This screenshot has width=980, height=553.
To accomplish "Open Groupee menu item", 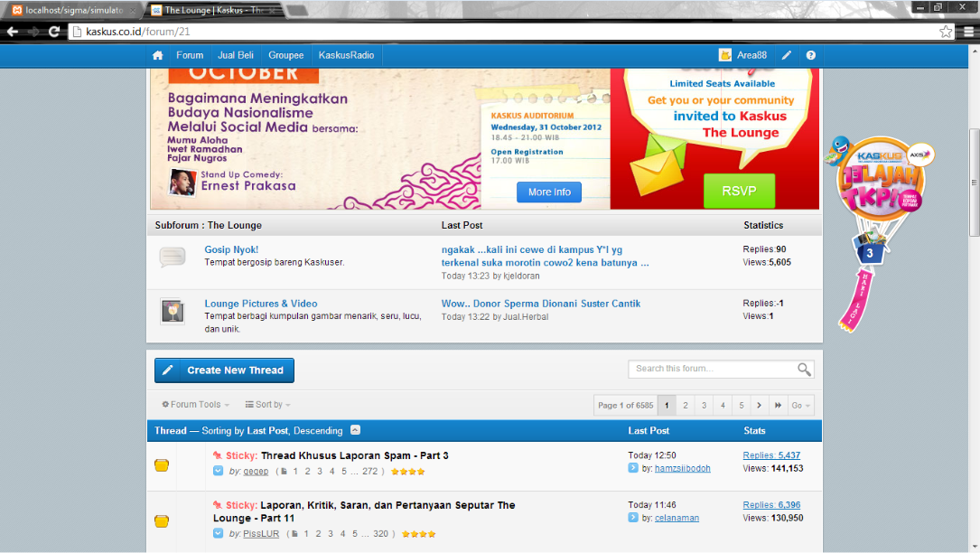I will coord(286,55).
